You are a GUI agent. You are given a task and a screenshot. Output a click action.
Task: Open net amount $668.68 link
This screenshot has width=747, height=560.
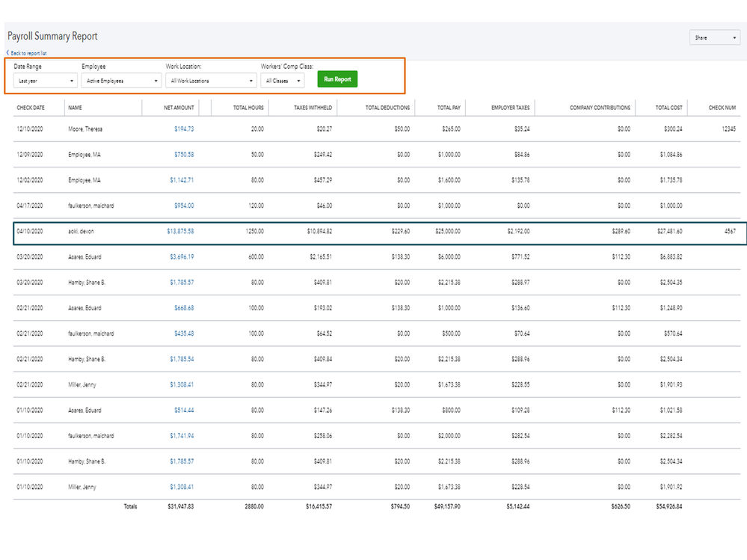pos(184,308)
